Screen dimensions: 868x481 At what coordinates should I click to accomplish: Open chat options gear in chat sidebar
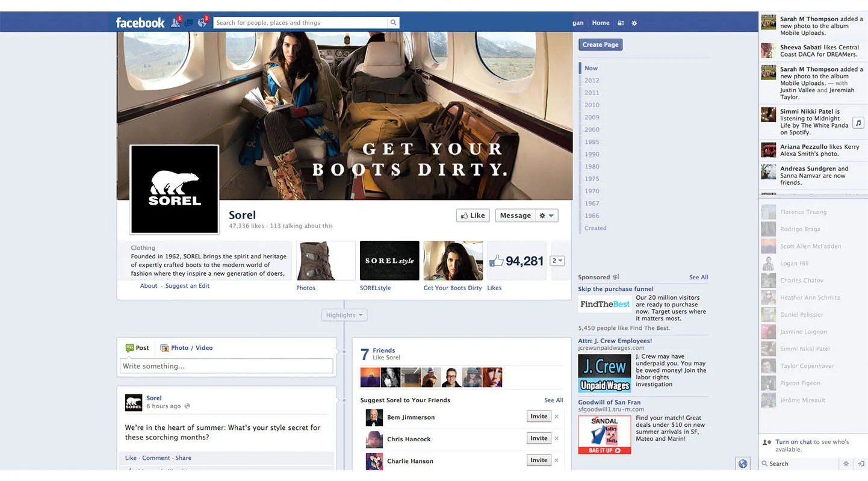tap(846, 464)
